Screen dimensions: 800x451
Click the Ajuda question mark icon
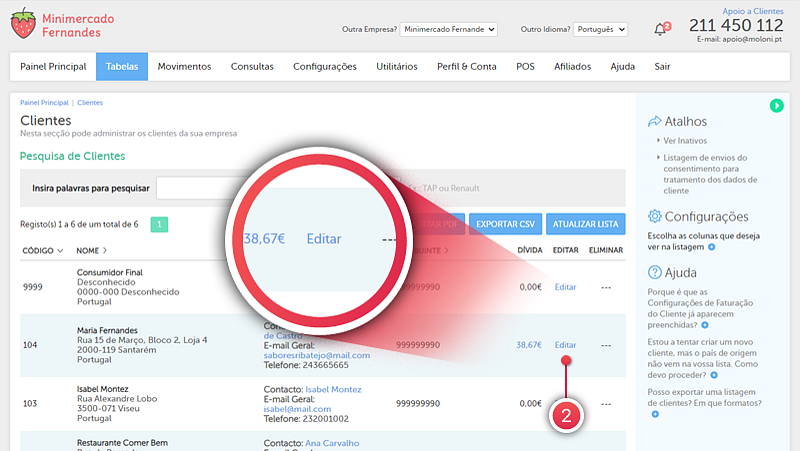click(x=656, y=272)
